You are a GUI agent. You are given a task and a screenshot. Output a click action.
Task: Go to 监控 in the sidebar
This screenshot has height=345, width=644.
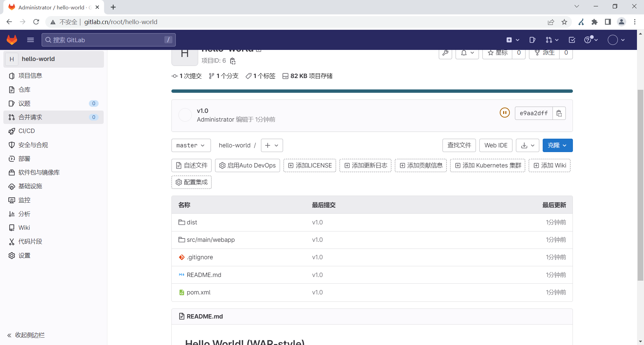(54, 200)
